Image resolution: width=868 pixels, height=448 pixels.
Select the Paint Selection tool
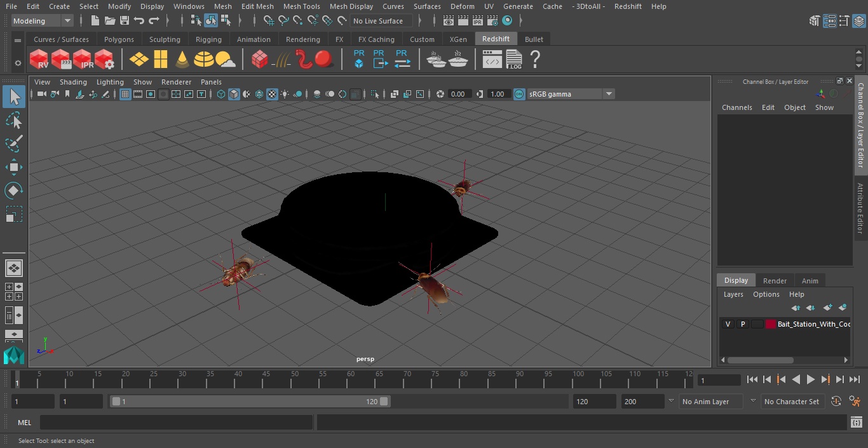click(14, 144)
